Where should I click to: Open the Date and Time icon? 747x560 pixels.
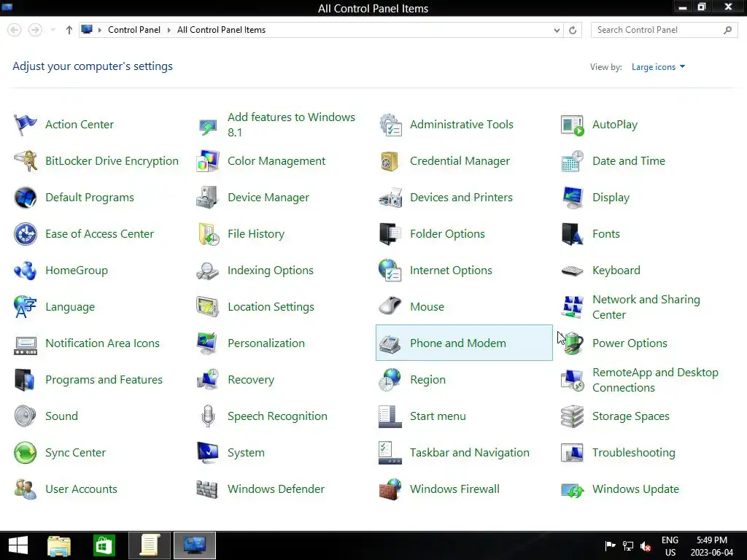coord(573,161)
